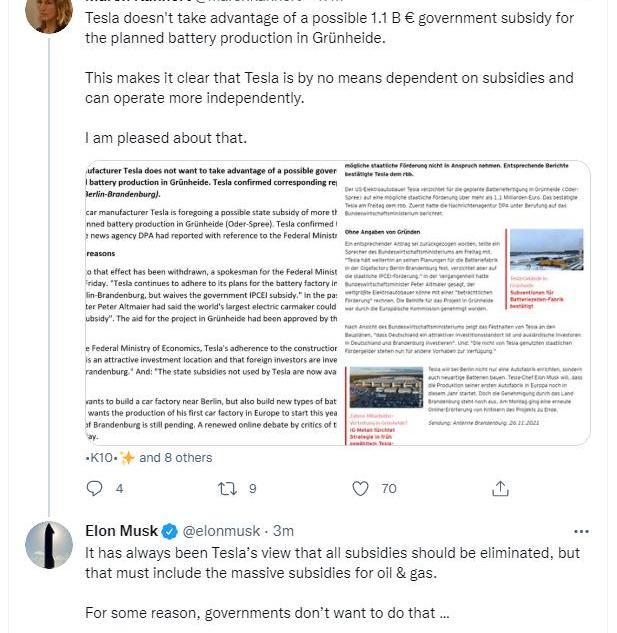Open the 3m timestamp on Elon's reply
This screenshot has height=633, width=617.
tap(284, 531)
